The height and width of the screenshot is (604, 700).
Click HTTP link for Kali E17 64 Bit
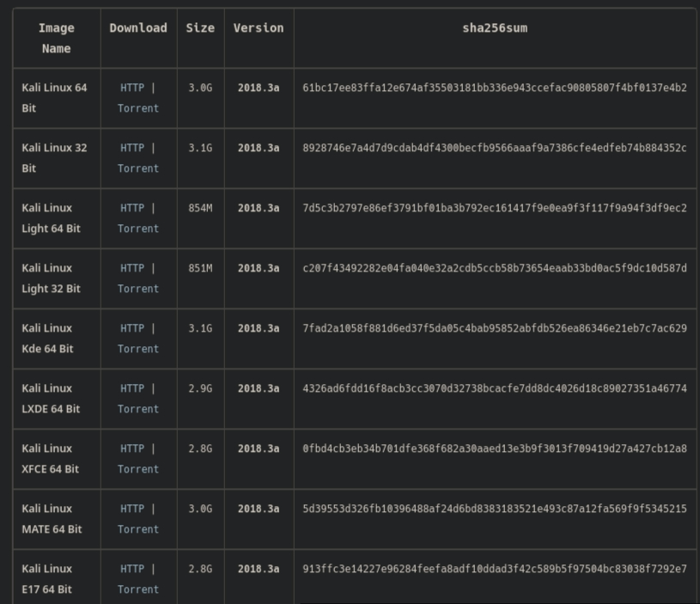132,569
